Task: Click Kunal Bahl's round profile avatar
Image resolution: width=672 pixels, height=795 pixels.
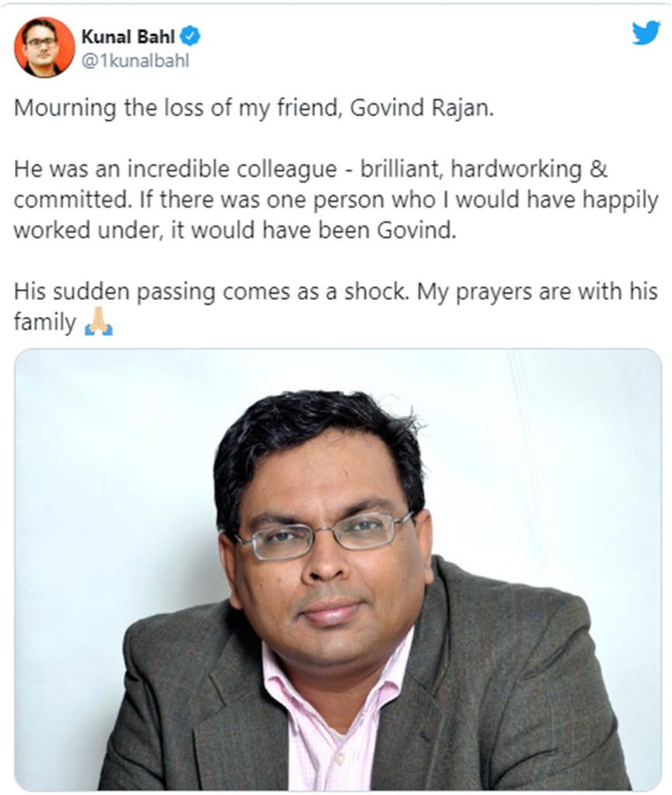Action: click(x=44, y=47)
